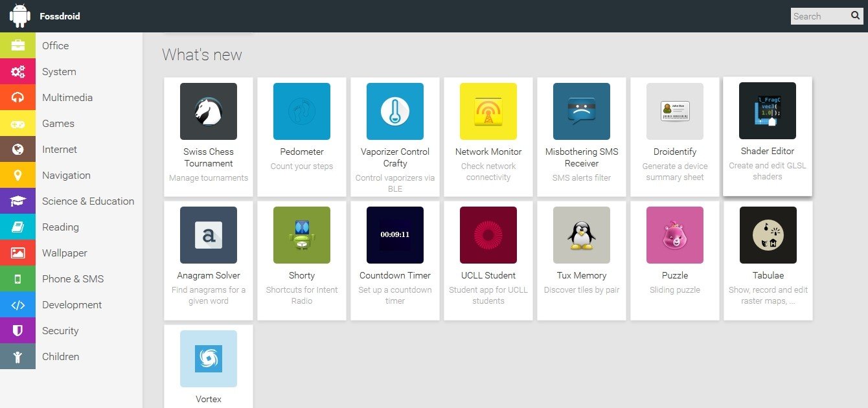Open the Tux Memory penguin icon

click(x=582, y=235)
